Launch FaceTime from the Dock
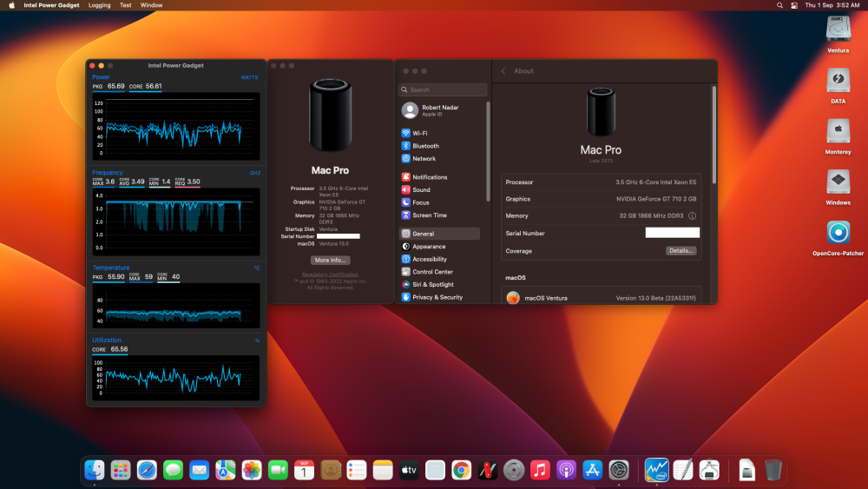 point(278,470)
